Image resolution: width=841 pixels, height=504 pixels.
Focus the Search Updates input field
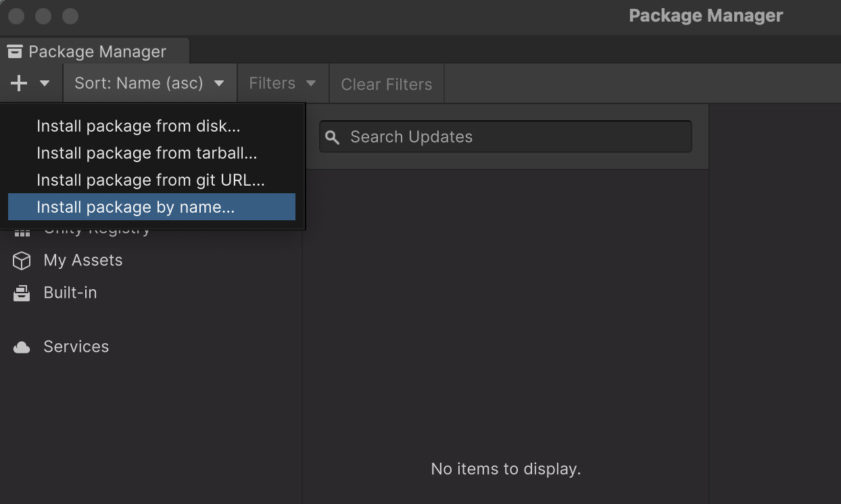tap(514, 136)
